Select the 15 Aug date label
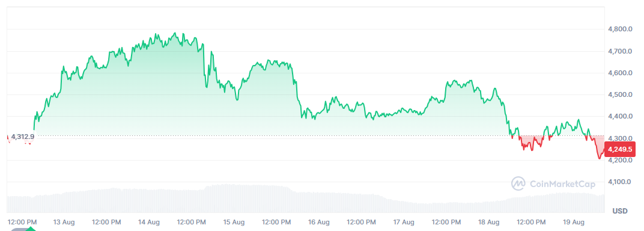Viewport: 644px width, 231px height. (234, 223)
